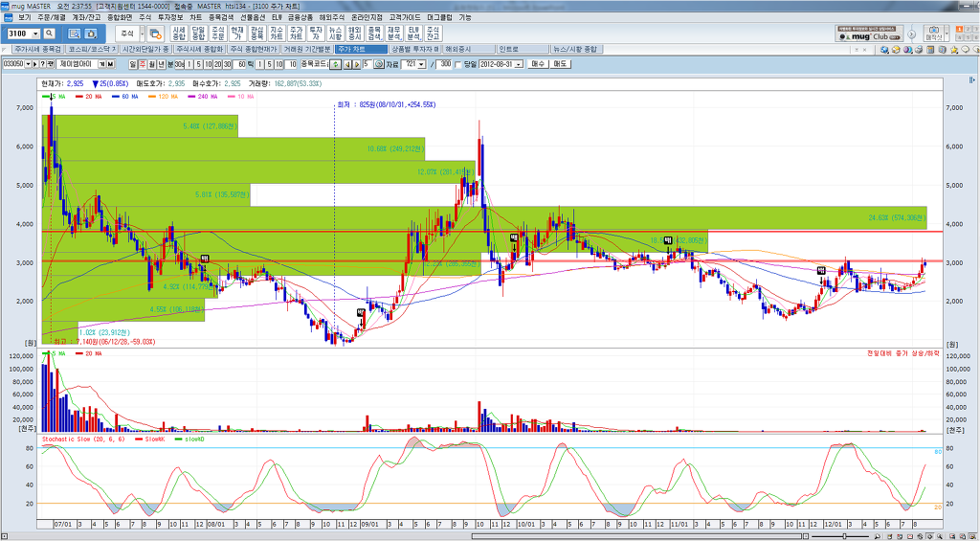Expand the 종목검색 toolbar button
The height and width of the screenshot is (541, 980).
374,34
